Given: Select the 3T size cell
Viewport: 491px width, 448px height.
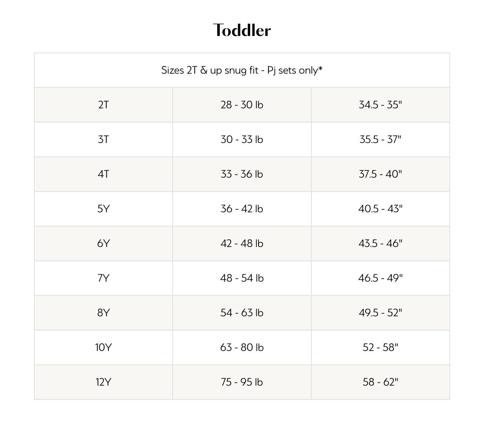Looking at the screenshot, I should point(103,140).
